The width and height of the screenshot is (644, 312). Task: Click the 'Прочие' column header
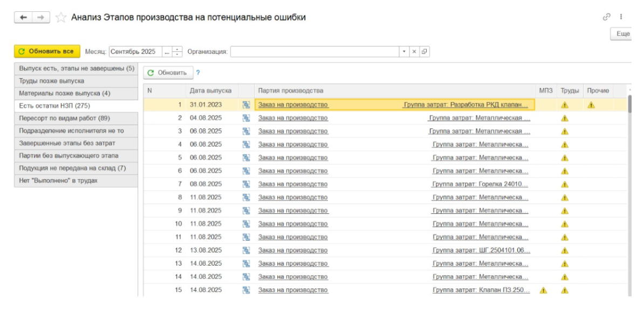pyautogui.click(x=598, y=91)
